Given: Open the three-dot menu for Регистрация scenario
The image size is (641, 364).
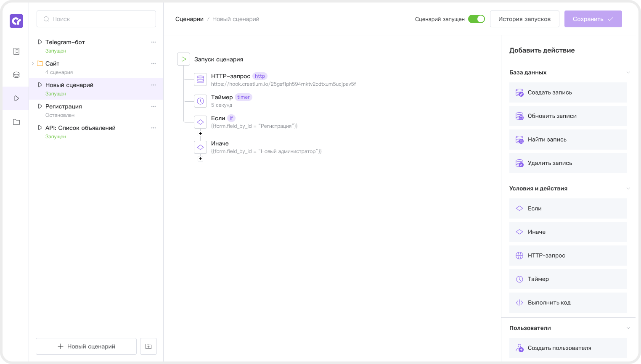Looking at the screenshot, I should click(x=154, y=106).
